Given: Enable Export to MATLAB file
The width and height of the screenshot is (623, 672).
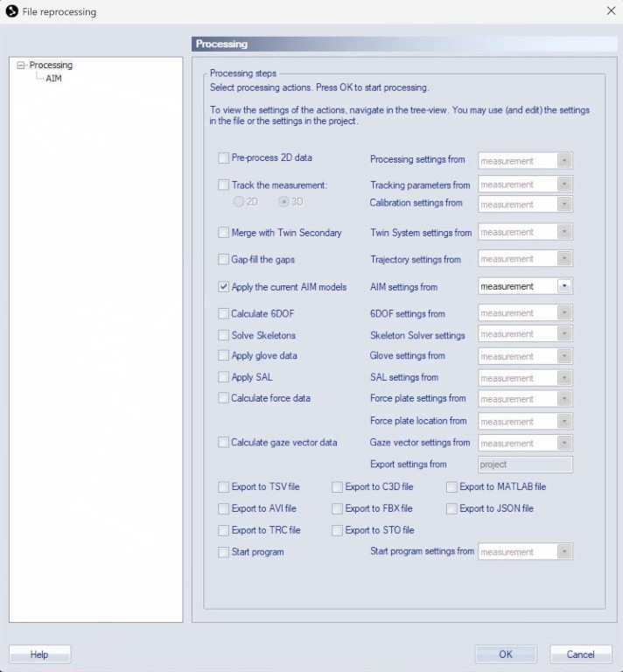Looking at the screenshot, I should [x=451, y=487].
